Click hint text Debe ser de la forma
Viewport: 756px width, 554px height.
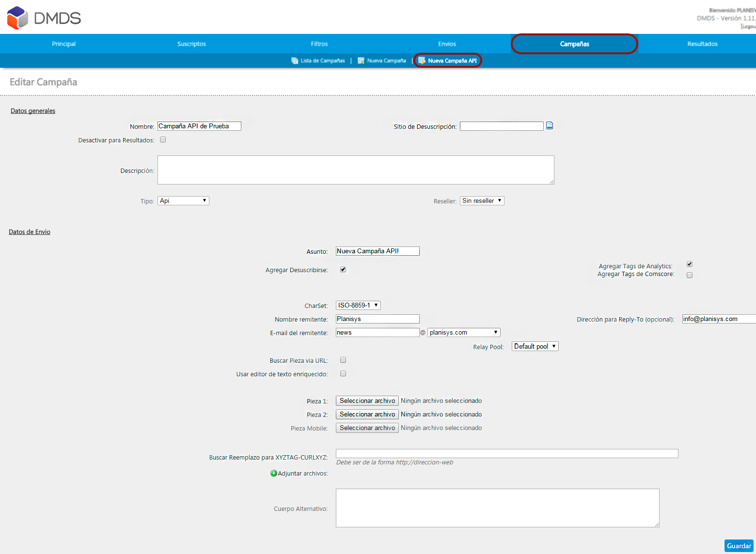(x=394, y=462)
